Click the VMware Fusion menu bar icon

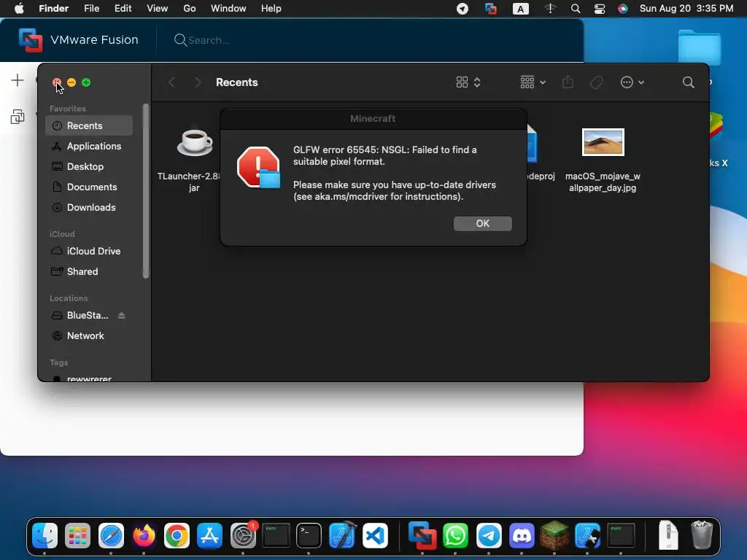coord(491,9)
